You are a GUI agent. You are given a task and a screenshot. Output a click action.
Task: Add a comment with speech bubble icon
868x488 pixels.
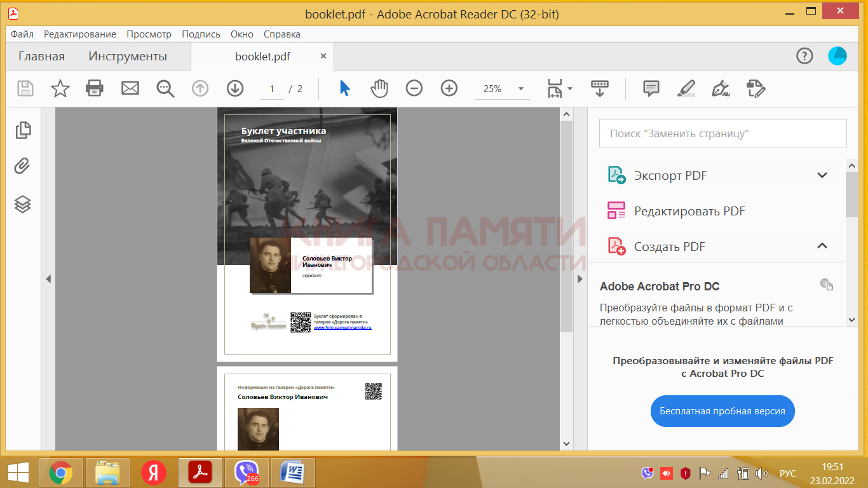(x=651, y=88)
